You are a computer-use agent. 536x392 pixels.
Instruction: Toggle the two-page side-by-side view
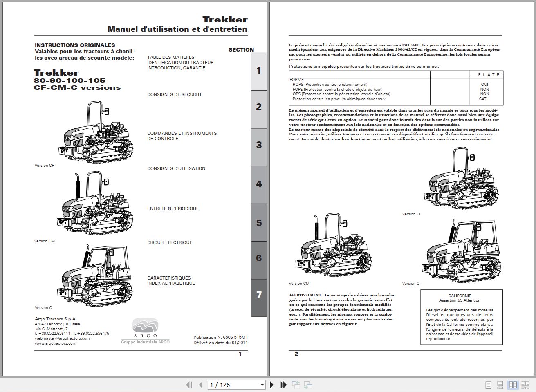(513, 385)
